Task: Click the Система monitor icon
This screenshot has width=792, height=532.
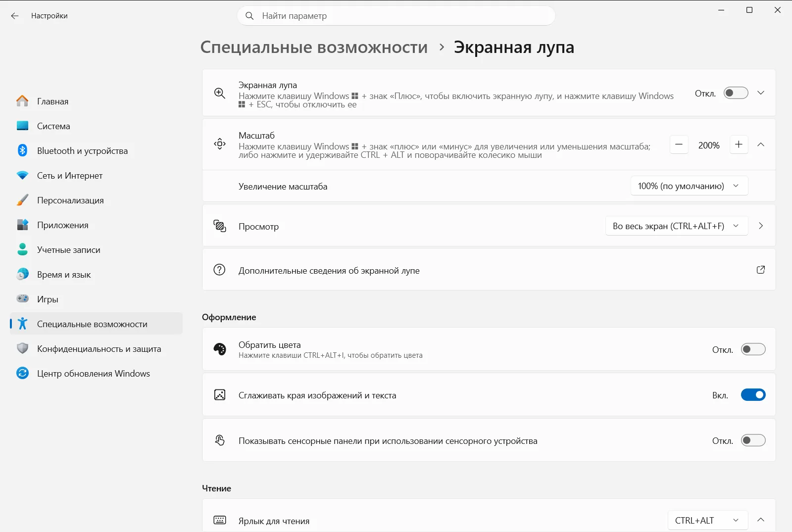Action: tap(22, 126)
